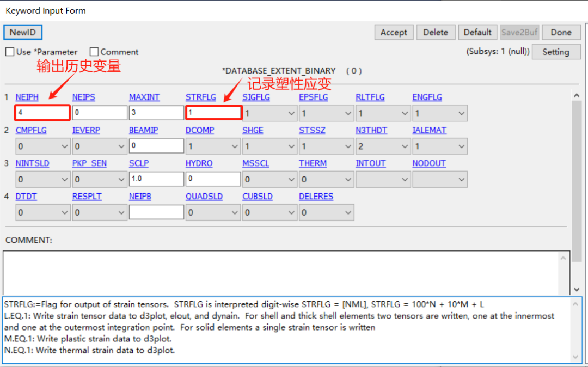
Task: Focus the BEAMIP input field
Action: (x=156, y=146)
